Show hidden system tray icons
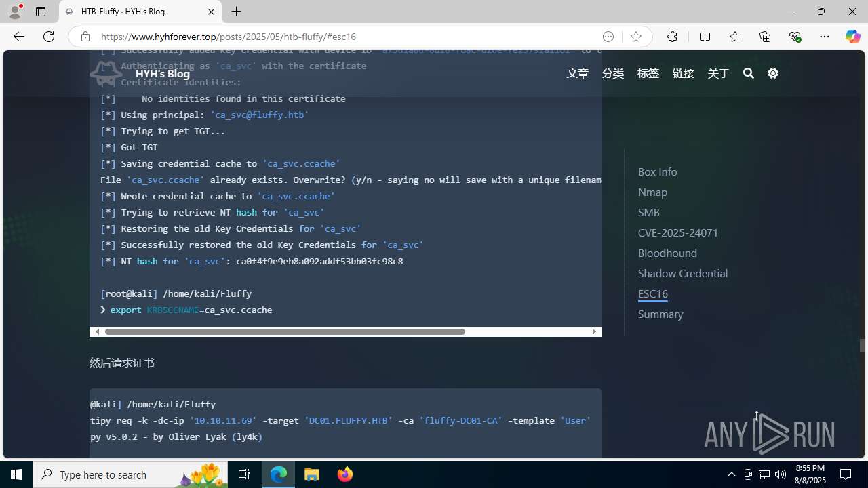 tap(731, 474)
